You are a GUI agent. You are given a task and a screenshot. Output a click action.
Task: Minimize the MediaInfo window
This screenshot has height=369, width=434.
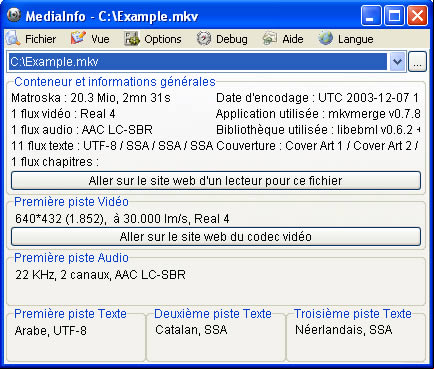pos(371,16)
